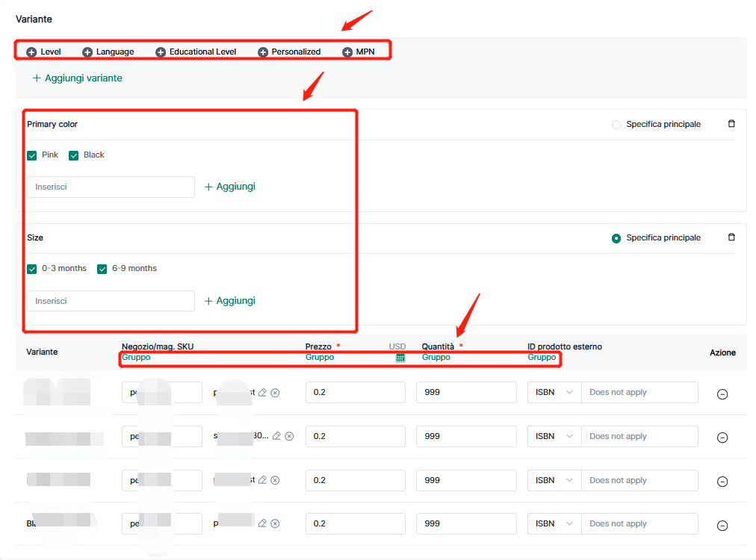Uncheck the 6-9 months size checkbox
Viewport: 756px width, 560px height.
point(102,269)
